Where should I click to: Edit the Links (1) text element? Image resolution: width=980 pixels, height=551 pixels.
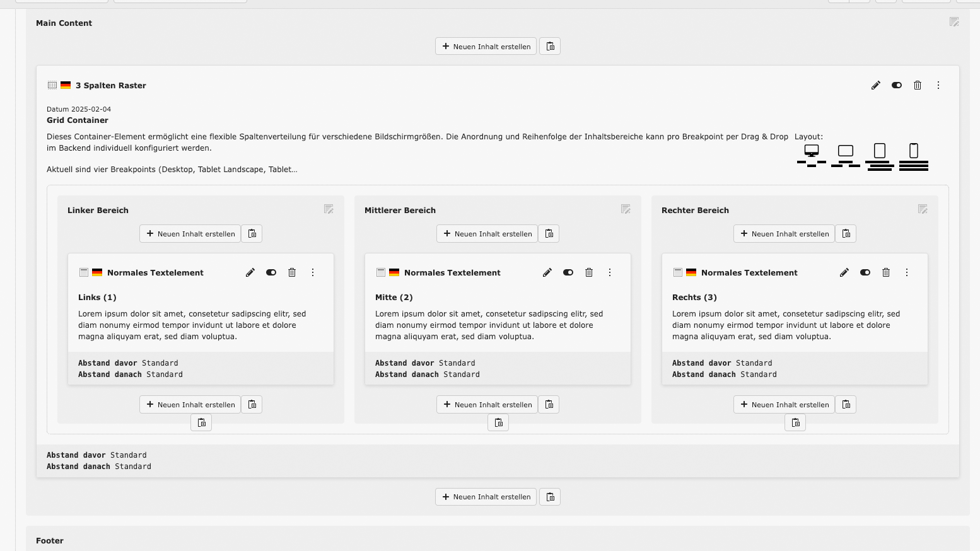pos(250,272)
